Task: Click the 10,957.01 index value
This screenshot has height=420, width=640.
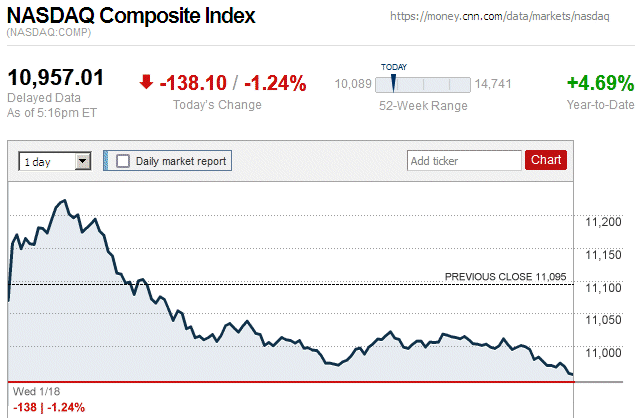Action: (x=56, y=79)
